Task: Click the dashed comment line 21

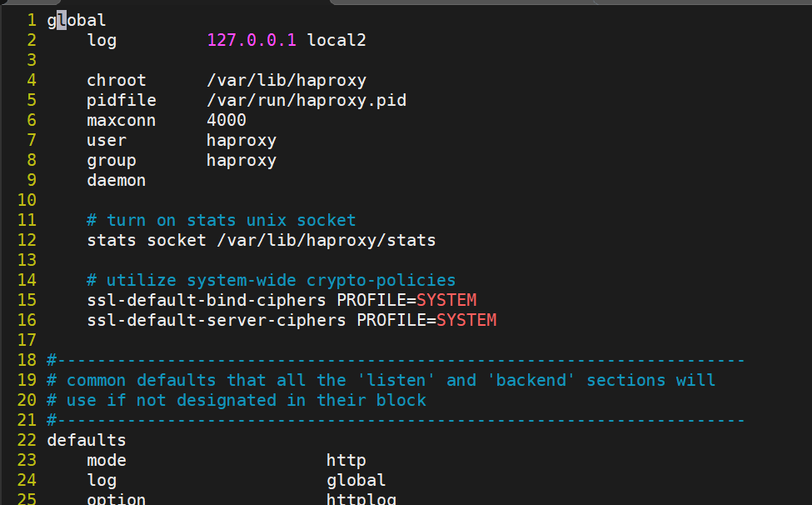Action: click(396, 420)
